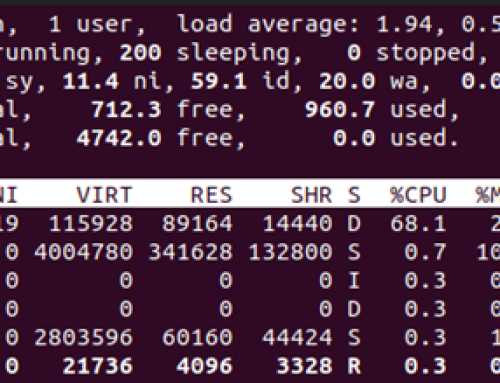Click the VIRT value 2803596
This screenshot has width=500, height=383.
[84, 337]
